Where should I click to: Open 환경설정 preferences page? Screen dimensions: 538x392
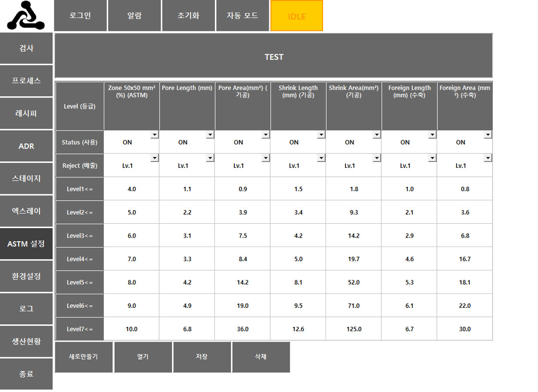click(x=26, y=276)
